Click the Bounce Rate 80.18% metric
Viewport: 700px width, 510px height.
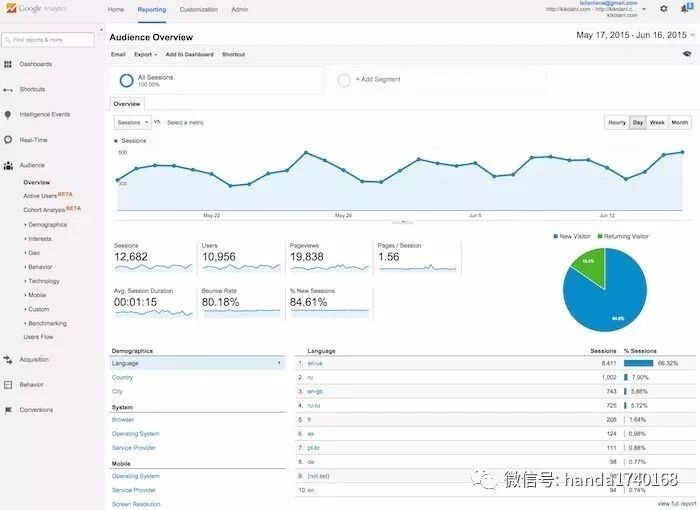pos(220,302)
